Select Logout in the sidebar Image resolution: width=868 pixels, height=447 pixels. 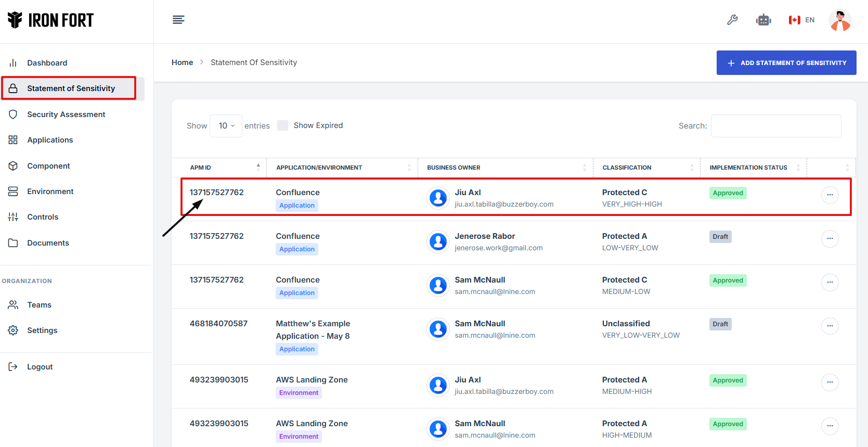coord(40,367)
